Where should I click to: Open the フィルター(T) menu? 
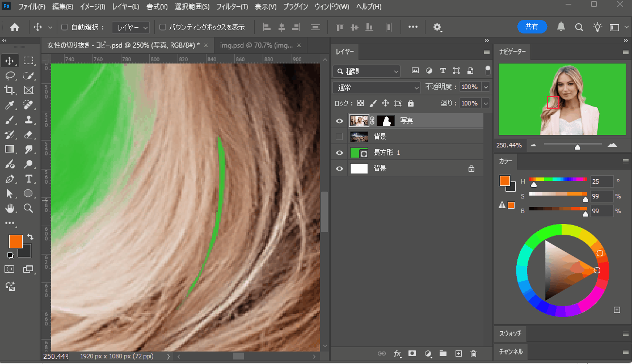(x=232, y=7)
